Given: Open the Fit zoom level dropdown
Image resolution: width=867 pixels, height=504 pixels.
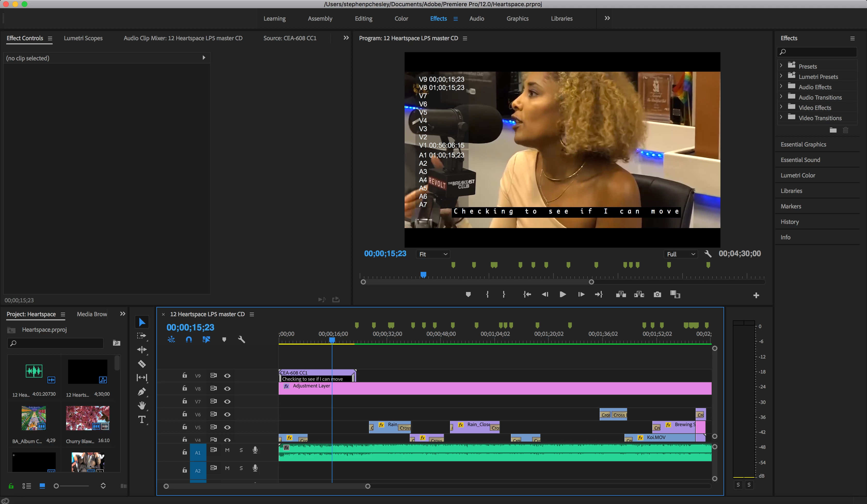Looking at the screenshot, I should tap(433, 254).
